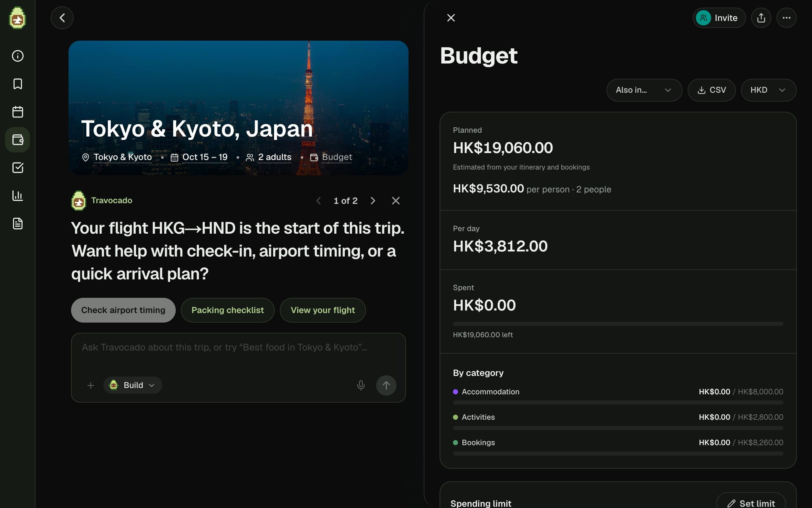Screen dimensions: 812x508
Task: Select the Activities category row label
Action: [x=478, y=417]
